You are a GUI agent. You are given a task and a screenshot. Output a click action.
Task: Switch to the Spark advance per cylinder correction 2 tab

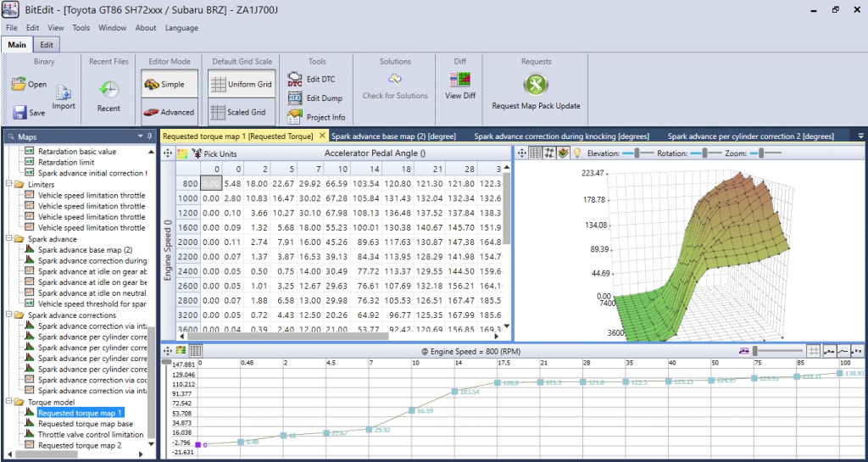pyautogui.click(x=751, y=136)
